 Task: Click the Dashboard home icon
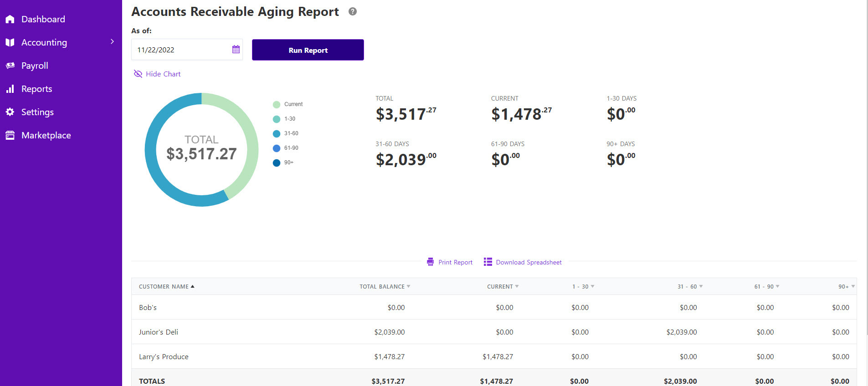[10, 20]
